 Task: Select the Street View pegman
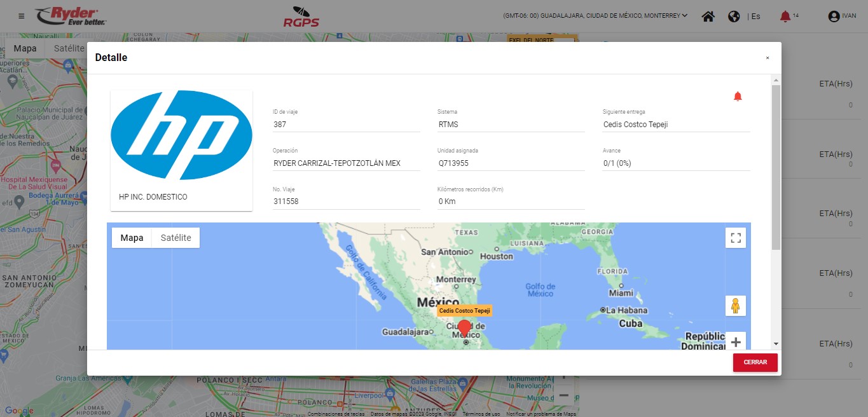point(736,306)
